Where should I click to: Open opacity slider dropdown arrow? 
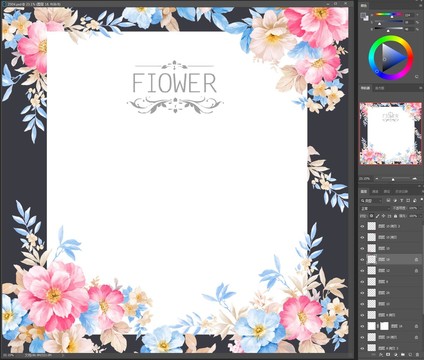[x=421, y=208]
